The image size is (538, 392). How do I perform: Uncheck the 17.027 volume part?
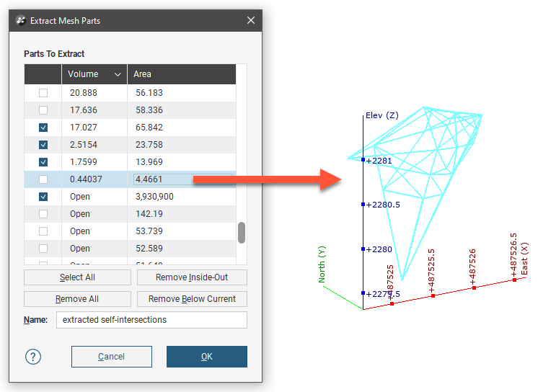pos(43,128)
